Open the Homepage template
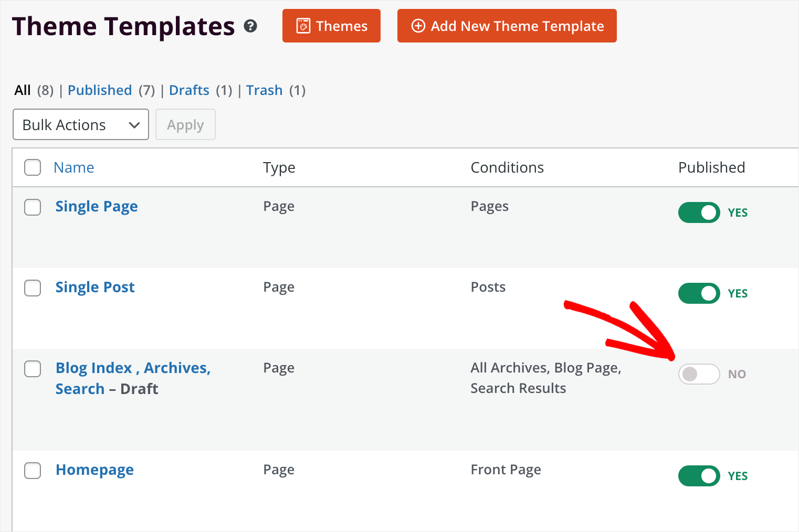Image resolution: width=799 pixels, height=532 pixels. [x=94, y=470]
